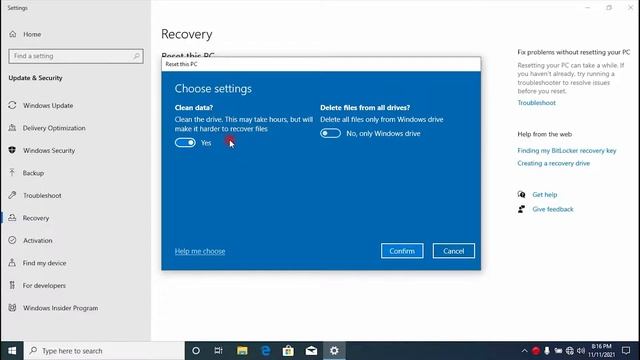640x360 pixels.
Task: Click the Give feedback icon
Action: click(x=522, y=209)
